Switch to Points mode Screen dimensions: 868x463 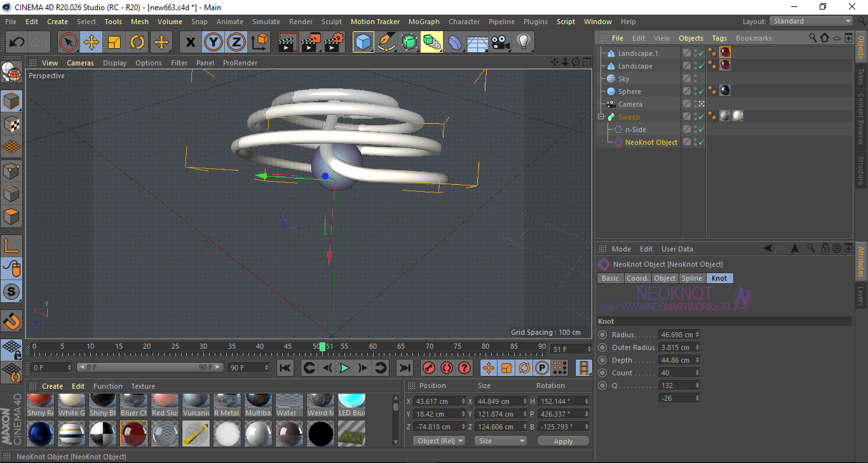click(x=11, y=170)
